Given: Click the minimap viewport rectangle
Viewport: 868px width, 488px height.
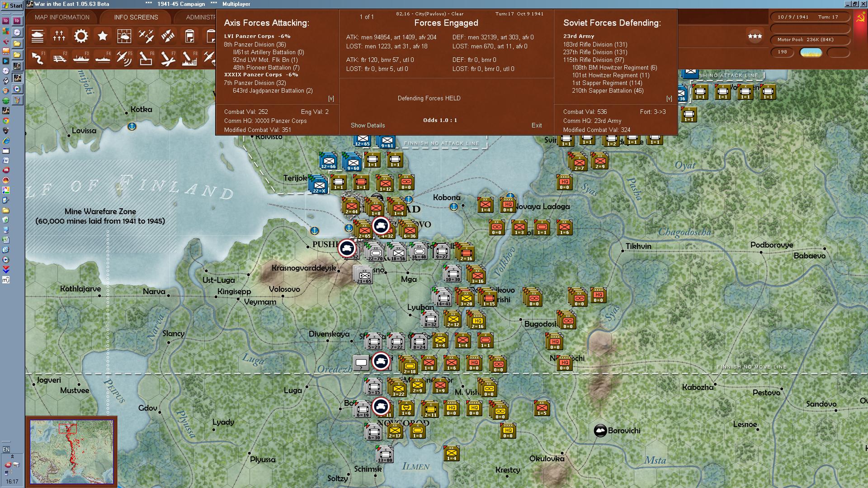Looking at the screenshot, I should point(68,428).
